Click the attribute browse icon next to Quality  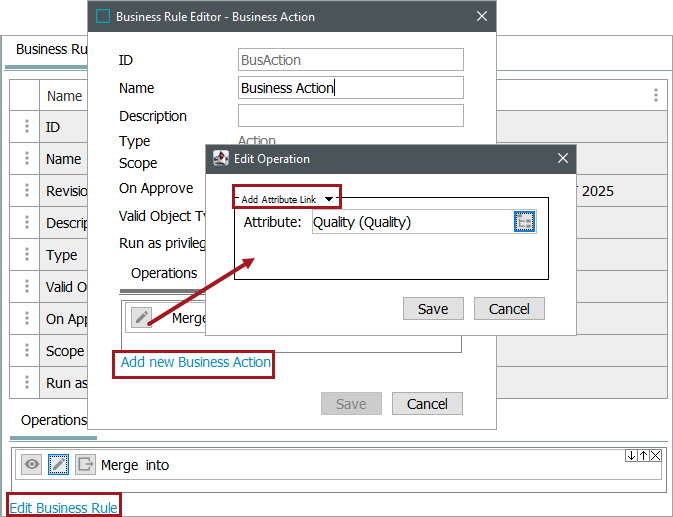coord(525,222)
